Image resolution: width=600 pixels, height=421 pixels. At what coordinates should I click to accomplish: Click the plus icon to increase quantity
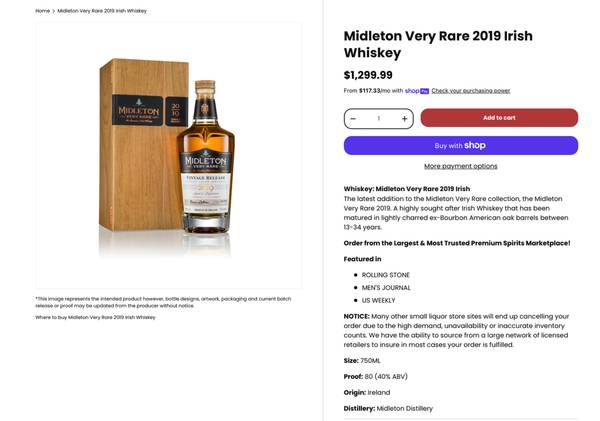pos(404,118)
